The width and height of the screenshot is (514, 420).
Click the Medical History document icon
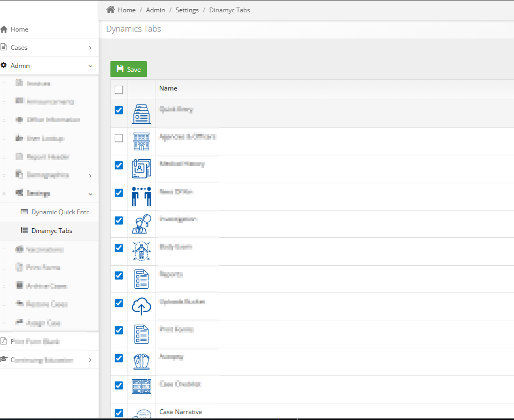141,169
